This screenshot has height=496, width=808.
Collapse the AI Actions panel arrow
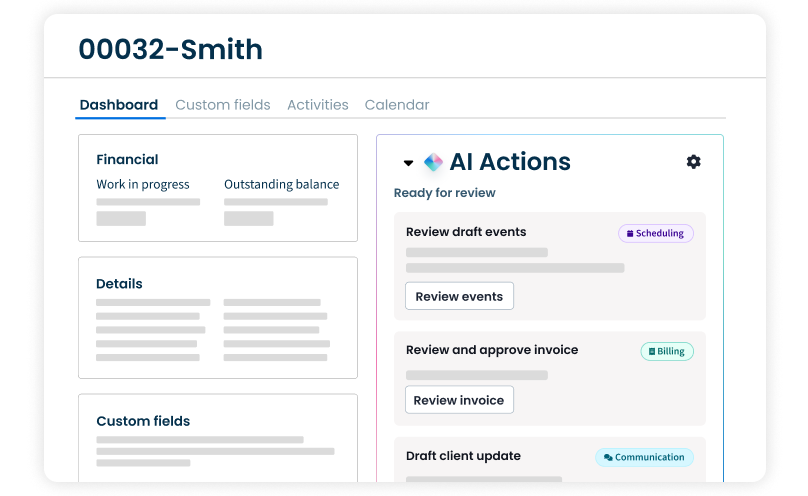pos(408,163)
